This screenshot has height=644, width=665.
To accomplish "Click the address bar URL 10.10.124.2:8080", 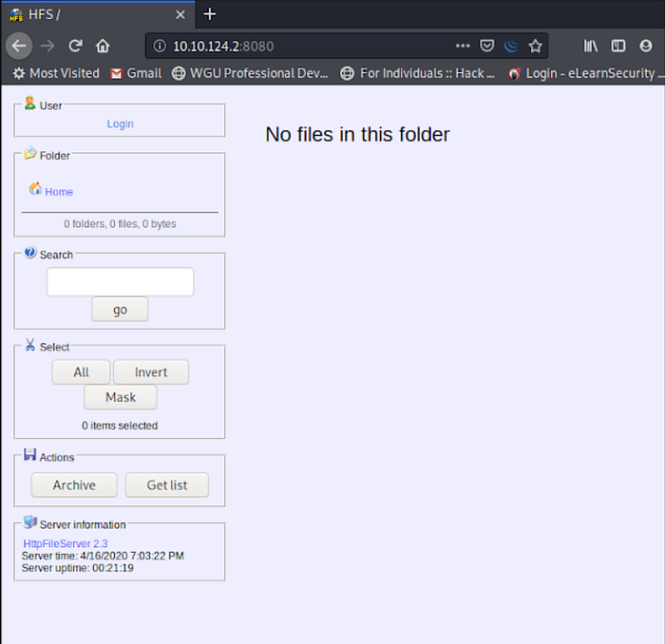I will pos(223,46).
